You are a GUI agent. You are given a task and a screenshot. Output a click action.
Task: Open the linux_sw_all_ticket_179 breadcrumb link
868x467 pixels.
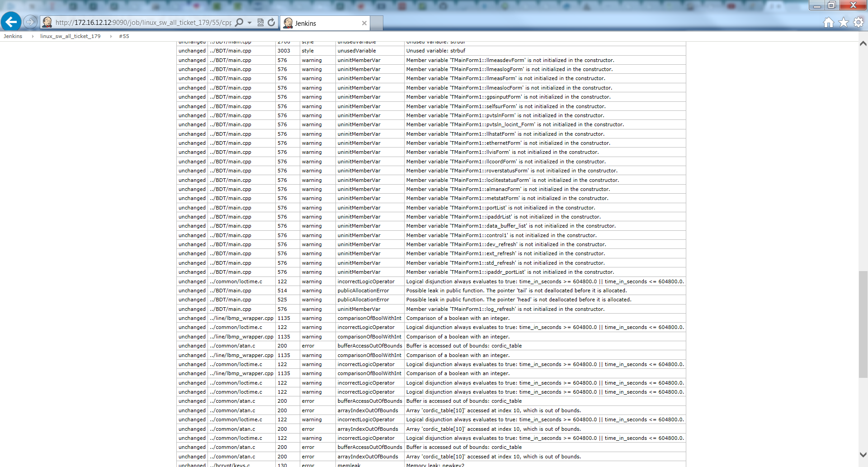(70, 36)
